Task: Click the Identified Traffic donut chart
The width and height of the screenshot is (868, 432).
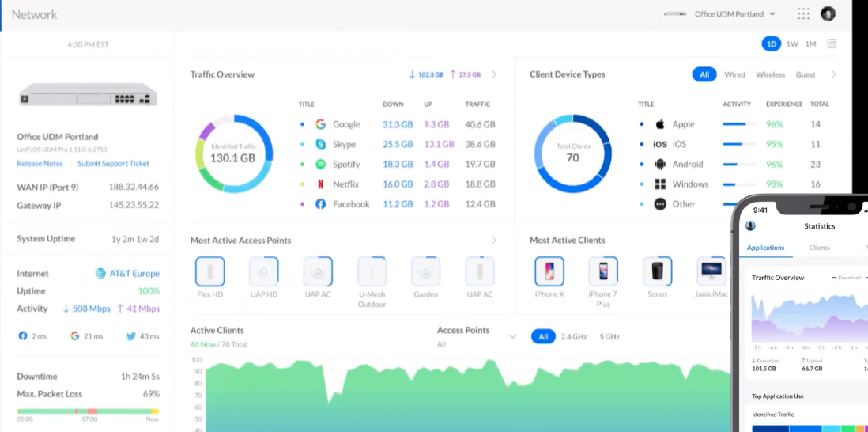Action: (234, 153)
